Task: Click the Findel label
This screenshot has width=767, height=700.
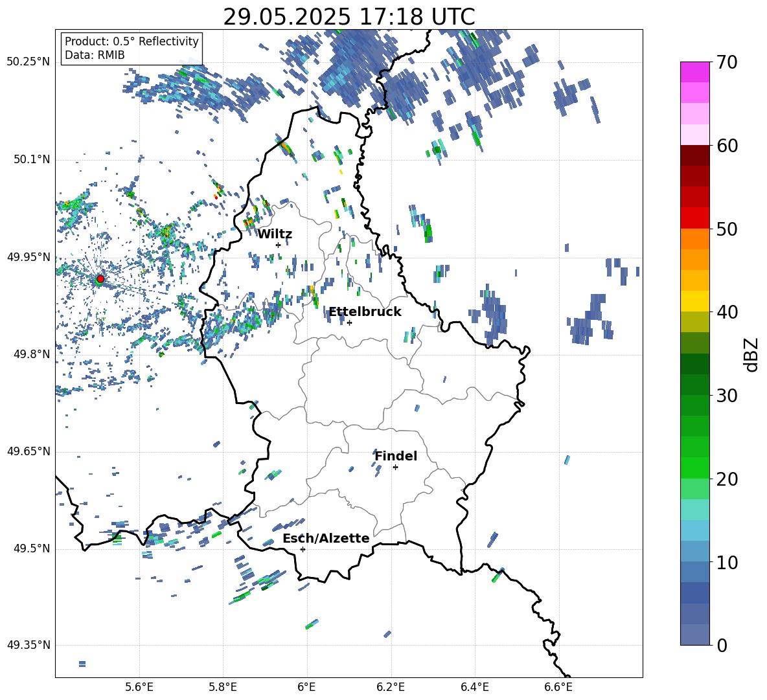Action: [x=396, y=456]
